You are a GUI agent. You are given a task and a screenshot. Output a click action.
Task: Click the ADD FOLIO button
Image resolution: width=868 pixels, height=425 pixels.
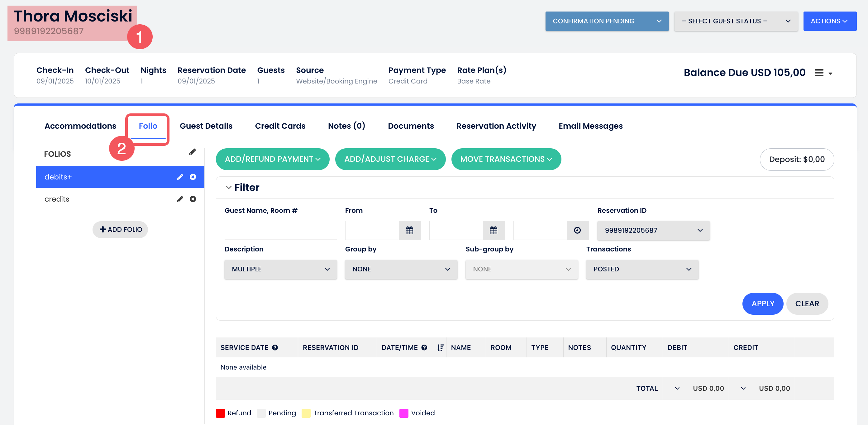point(120,230)
